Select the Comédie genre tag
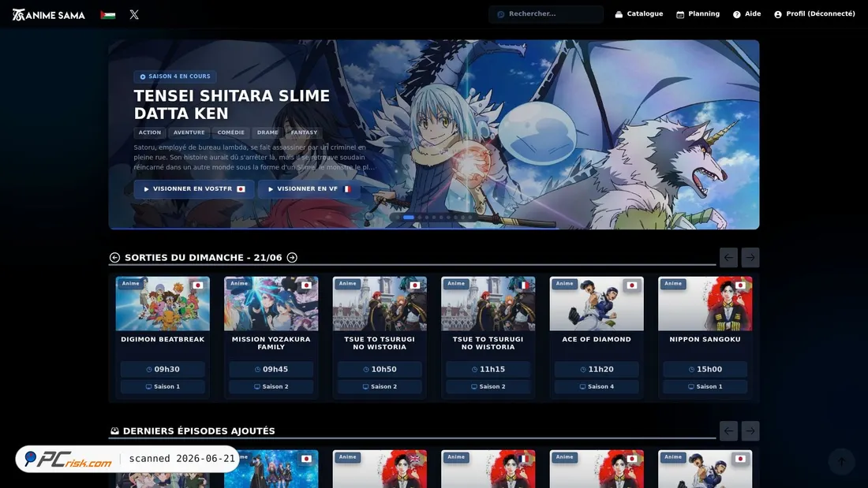 [x=231, y=132]
